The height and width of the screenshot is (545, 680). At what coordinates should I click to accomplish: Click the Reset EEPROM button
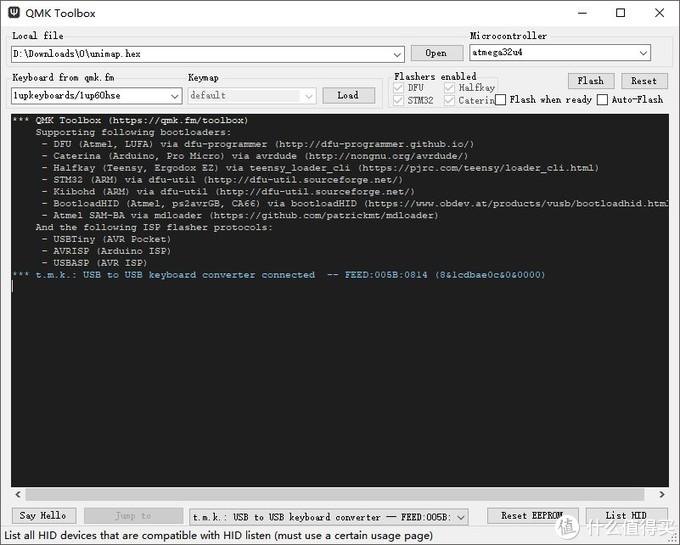[x=533, y=516]
